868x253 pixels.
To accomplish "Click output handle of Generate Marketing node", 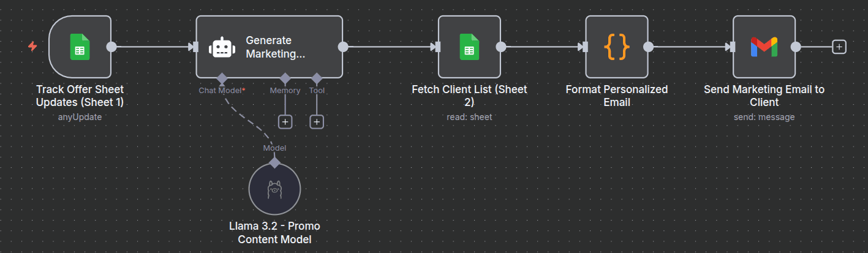I will pos(343,47).
